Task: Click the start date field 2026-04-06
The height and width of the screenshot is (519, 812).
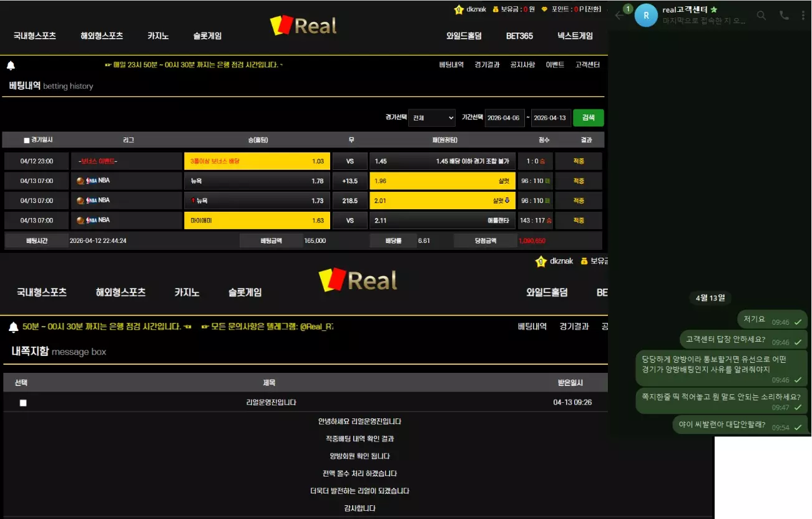Action: coord(504,118)
